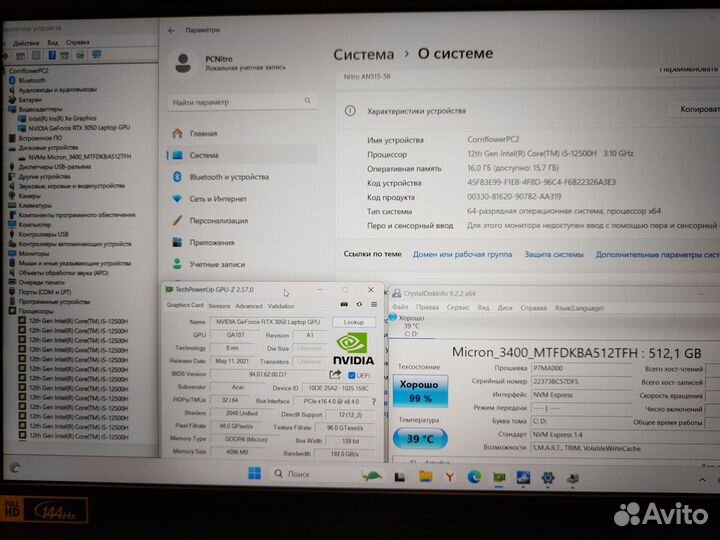The image size is (720, 540).
Task: Select Bluetooth и устройства in Settings sidebar
Action: pyautogui.click(x=229, y=177)
